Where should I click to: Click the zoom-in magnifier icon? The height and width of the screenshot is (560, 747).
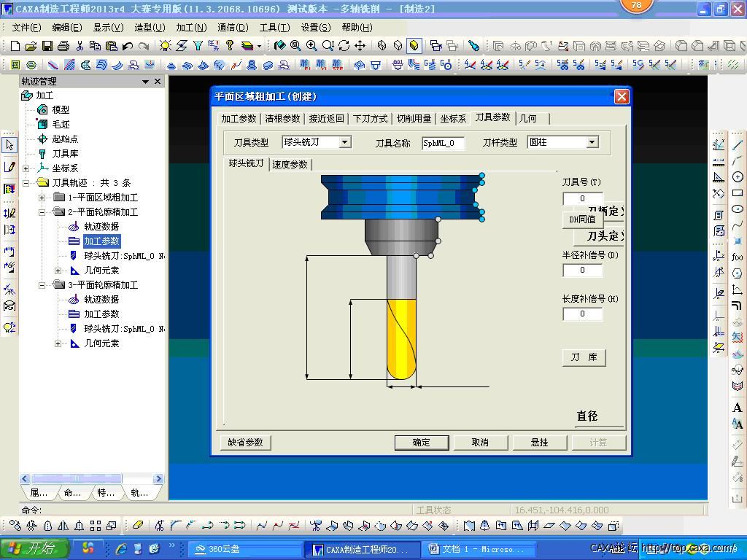click(x=311, y=45)
